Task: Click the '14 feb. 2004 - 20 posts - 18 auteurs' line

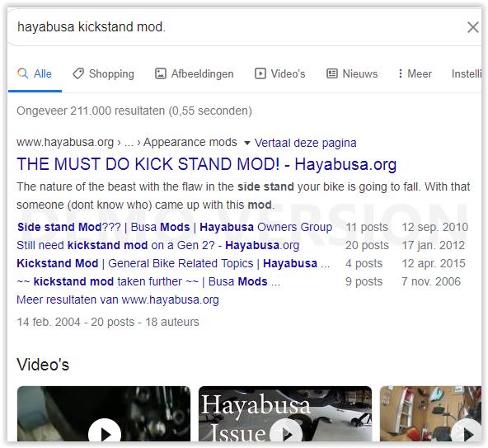Action: pyautogui.click(x=108, y=322)
